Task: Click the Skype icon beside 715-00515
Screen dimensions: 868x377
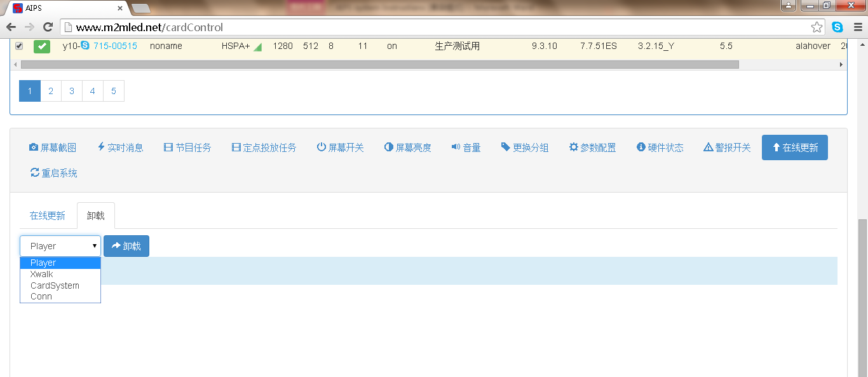Action: [85, 46]
